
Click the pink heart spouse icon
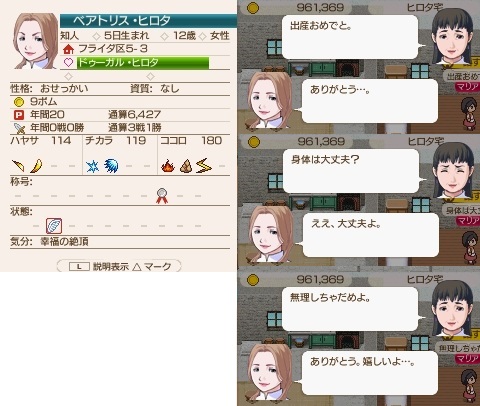pos(68,62)
